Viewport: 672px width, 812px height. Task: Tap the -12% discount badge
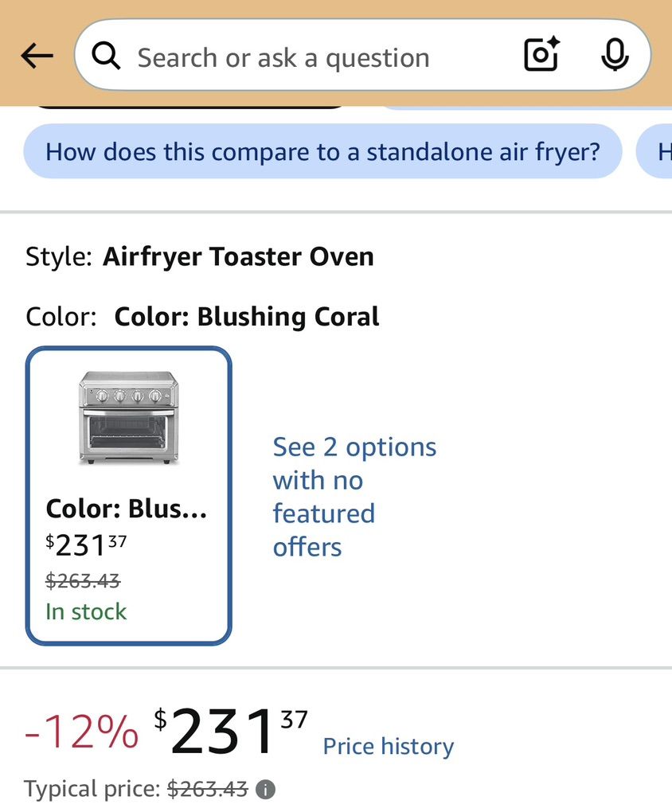pos(82,732)
